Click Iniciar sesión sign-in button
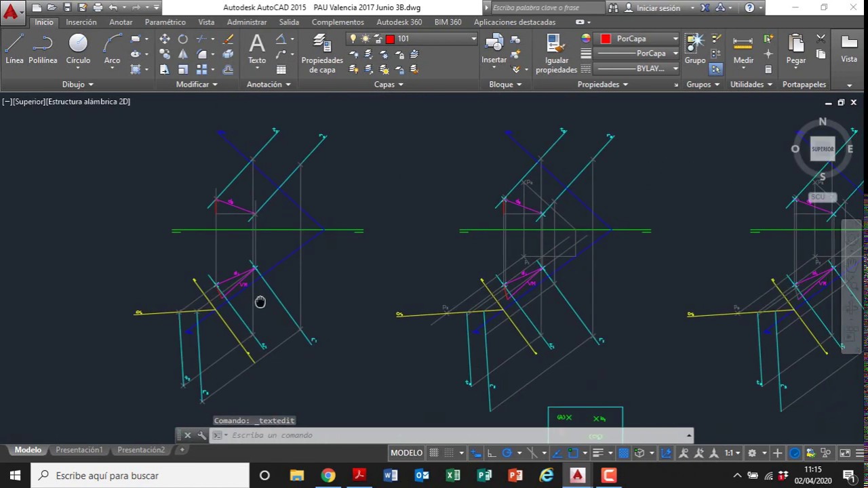The width and height of the screenshot is (868, 488). [652, 8]
